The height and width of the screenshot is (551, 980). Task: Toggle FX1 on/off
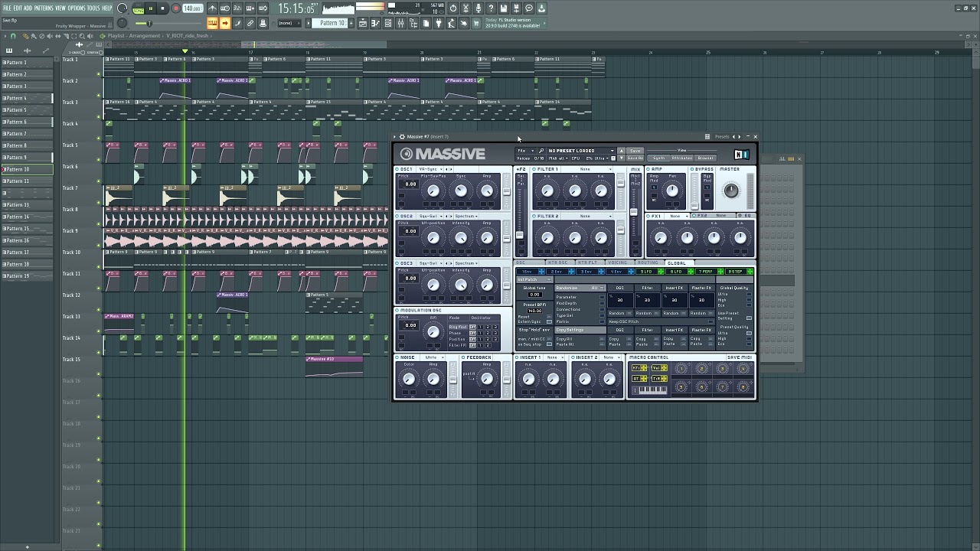coord(648,216)
